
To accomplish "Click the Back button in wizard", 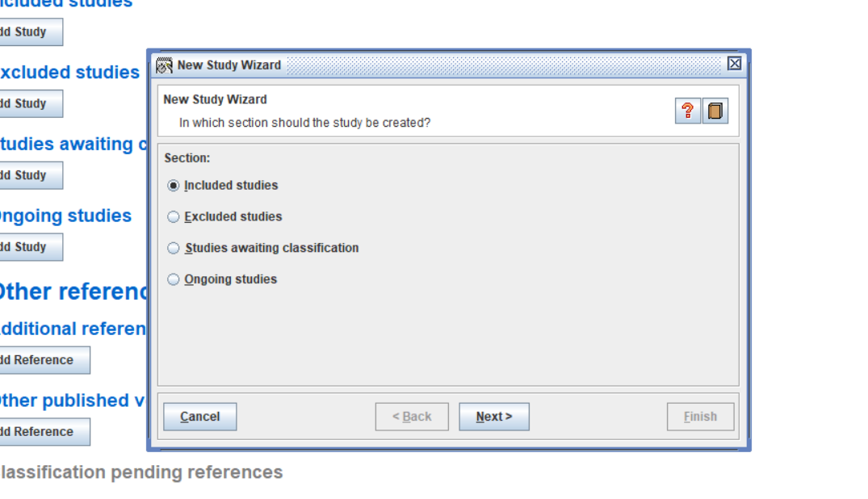I will [412, 417].
